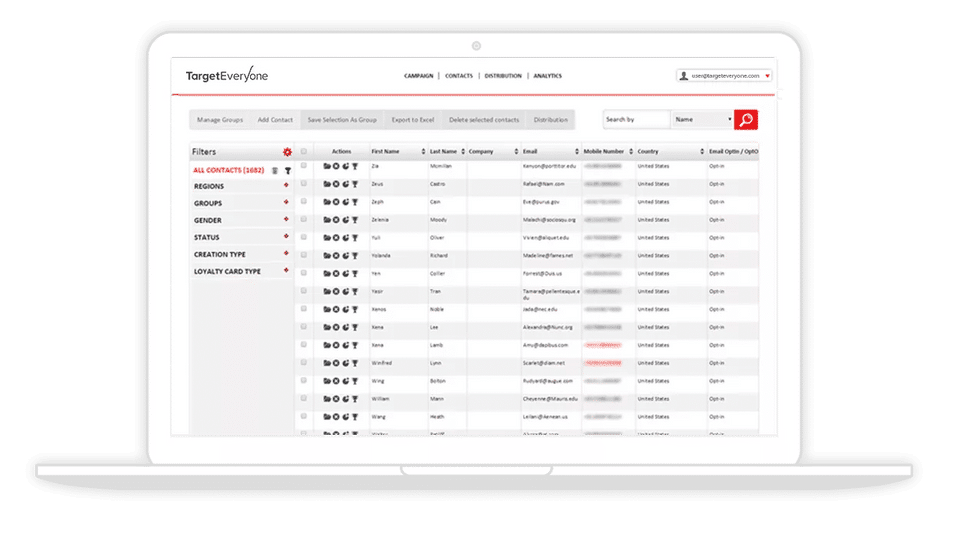Image resolution: width=960 pixels, height=534 pixels.
Task: Click the email Kenyon@porttitor.edu
Action: pos(549,166)
